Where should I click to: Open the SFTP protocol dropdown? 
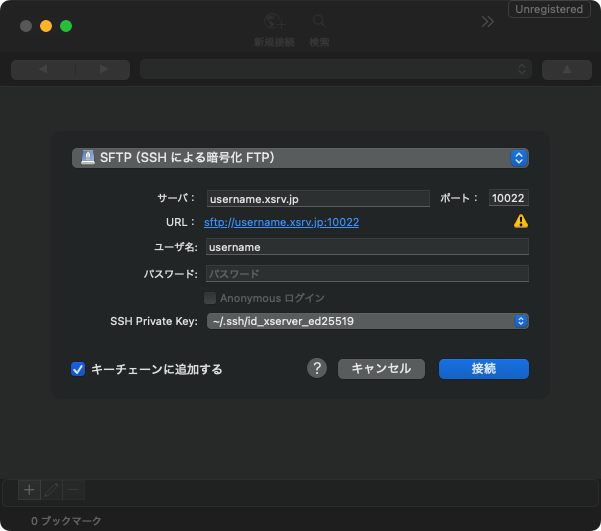click(x=300, y=157)
